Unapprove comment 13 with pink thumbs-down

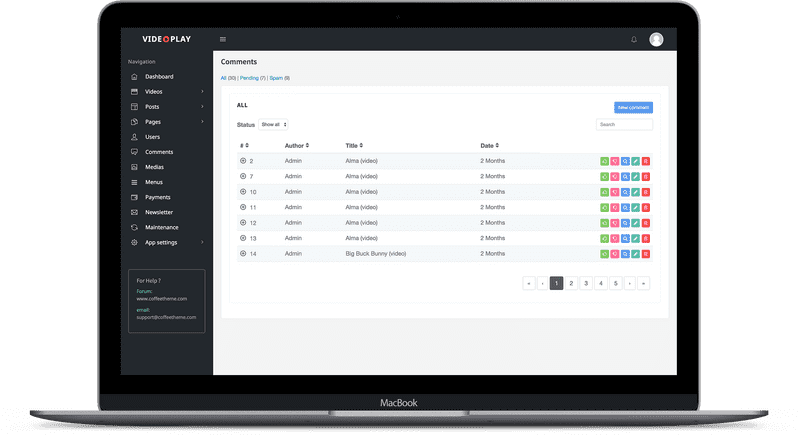point(615,238)
